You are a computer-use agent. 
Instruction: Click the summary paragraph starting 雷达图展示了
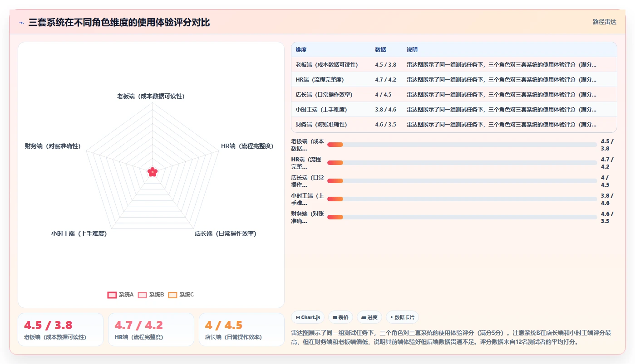pos(454,337)
